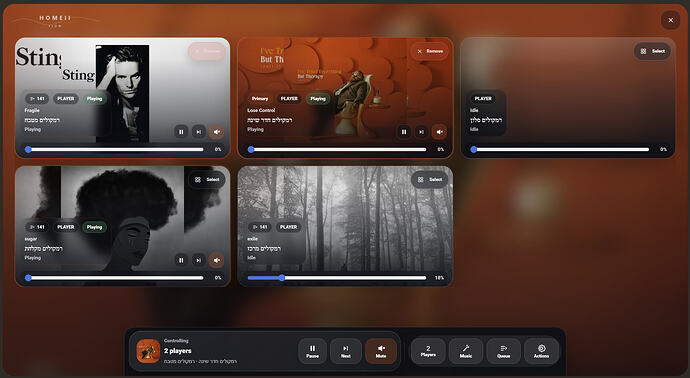The width and height of the screenshot is (690, 378).
Task: Click the 141 badge on exile card
Action: [260, 227]
